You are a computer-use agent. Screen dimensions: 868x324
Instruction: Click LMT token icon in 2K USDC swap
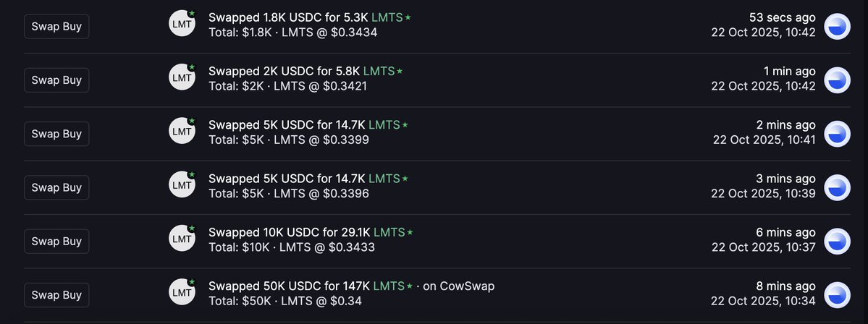tap(182, 79)
